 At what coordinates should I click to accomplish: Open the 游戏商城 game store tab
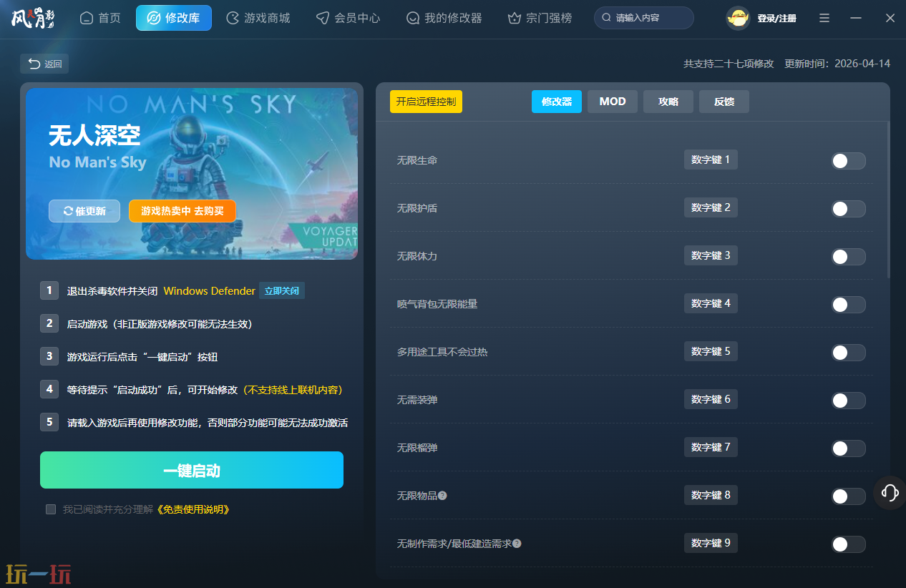tap(258, 18)
